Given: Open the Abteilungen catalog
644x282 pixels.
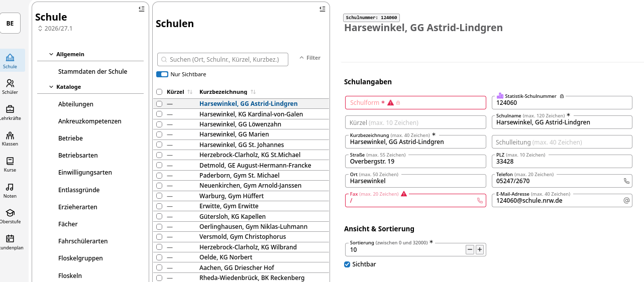Looking at the screenshot, I should [76, 104].
